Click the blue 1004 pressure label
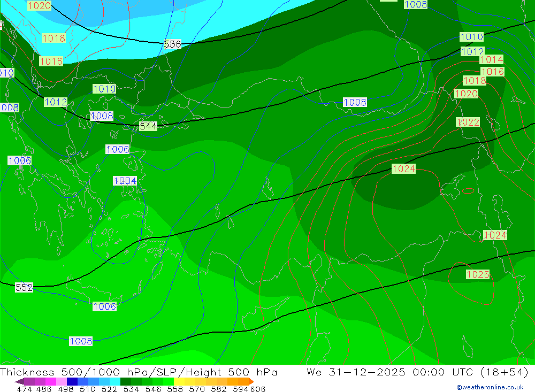This screenshot has width=535, height=392. coord(125,181)
